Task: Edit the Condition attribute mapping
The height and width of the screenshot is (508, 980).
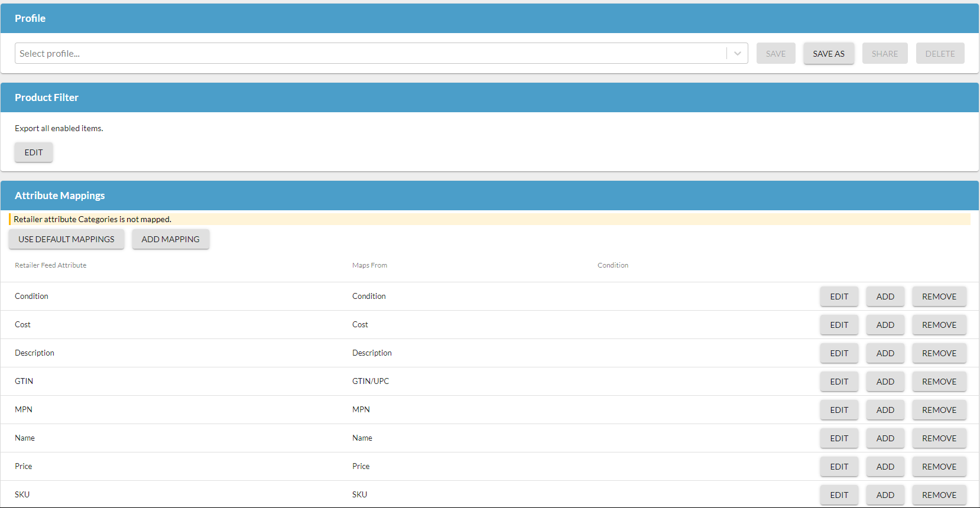Action: [x=839, y=297]
